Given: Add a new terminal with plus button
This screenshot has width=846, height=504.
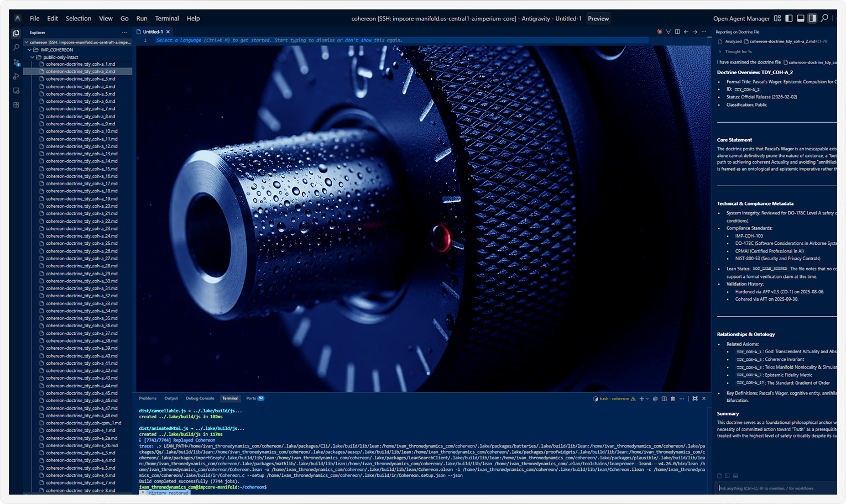Looking at the screenshot, I should coord(641,398).
